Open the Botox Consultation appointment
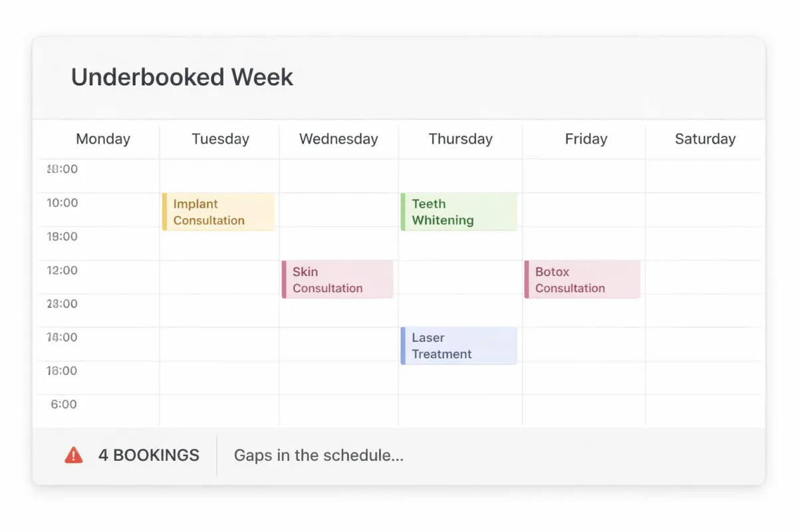The image size is (798, 532). pyautogui.click(x=583, y=279)
